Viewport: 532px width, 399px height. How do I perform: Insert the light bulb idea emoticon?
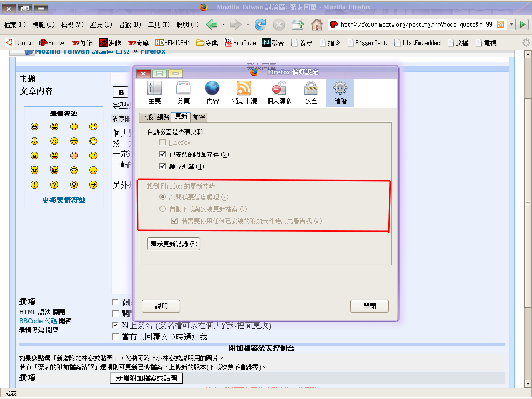[x=74, y=184]
